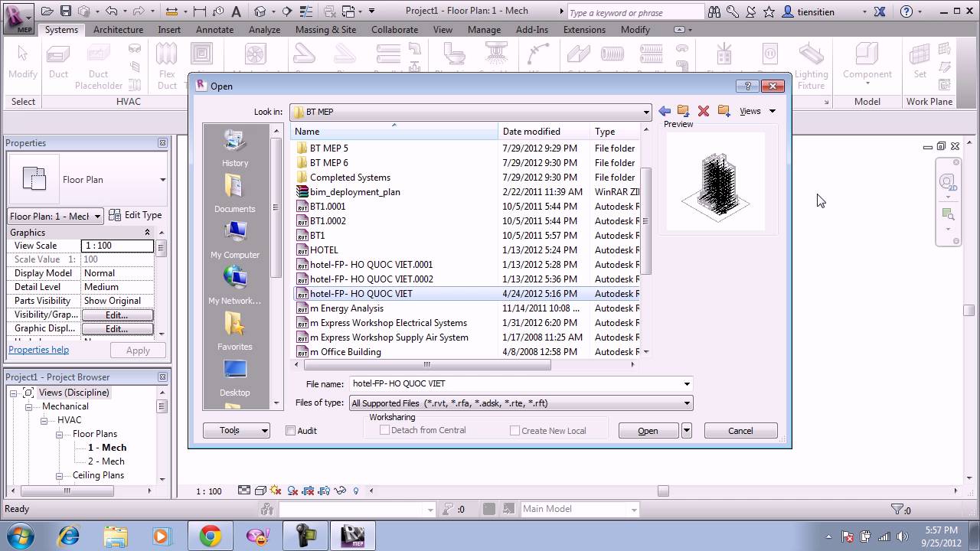Click Edit Type in Properties panel
Viewport: 980px width, 551px height.
tap(135, 215)
